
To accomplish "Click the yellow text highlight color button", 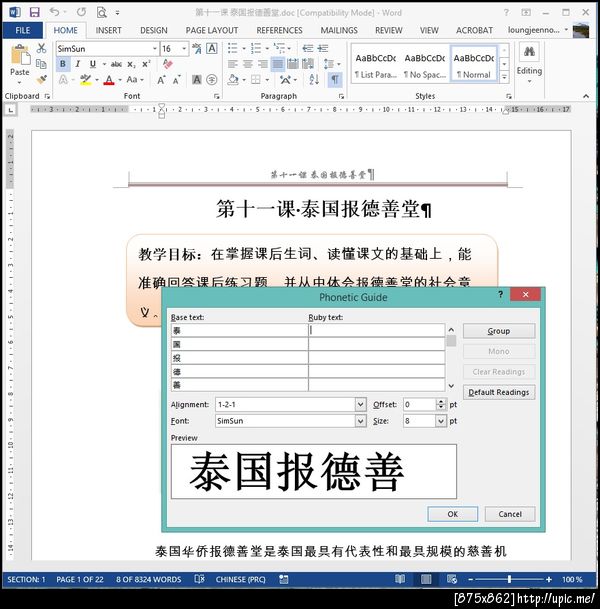I will tap(86, 80).
